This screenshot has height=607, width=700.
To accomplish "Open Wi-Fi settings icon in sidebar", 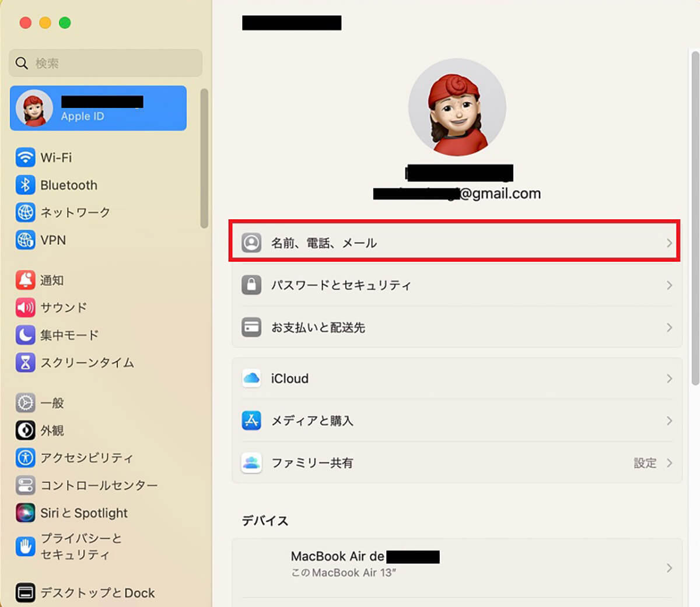I will coord(25,157).
